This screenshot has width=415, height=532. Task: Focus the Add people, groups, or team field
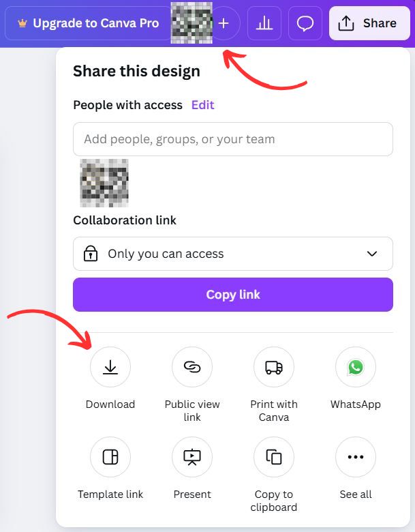coord(232,139)
